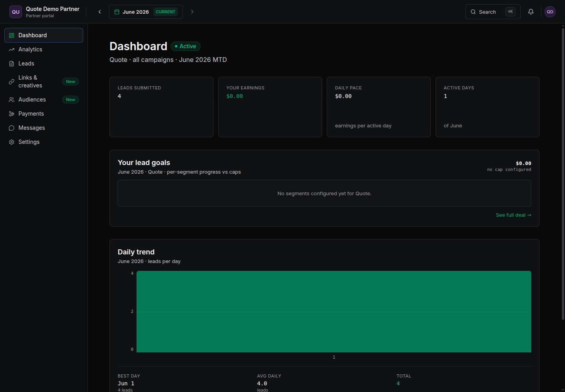565x392 pixels.
Task: Click the Leads document icon
Action: (11, 64)
